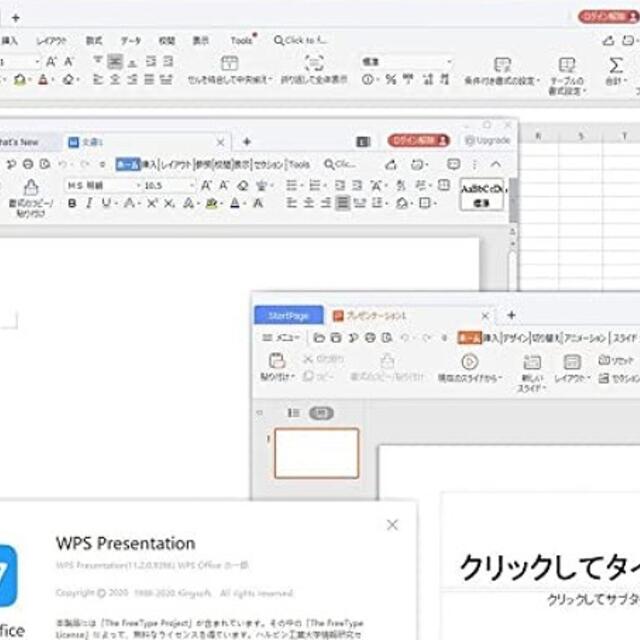Image resolution: width=640 pixels, height=640 pixels.
Task: Click clear formatting eraser icon in Writer
Action: 243,186
